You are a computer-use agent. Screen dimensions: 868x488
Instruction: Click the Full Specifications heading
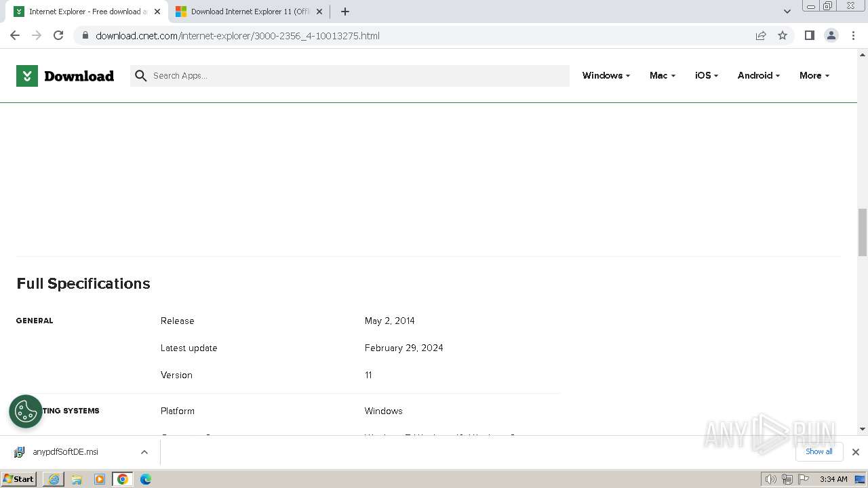pos(83,283)
